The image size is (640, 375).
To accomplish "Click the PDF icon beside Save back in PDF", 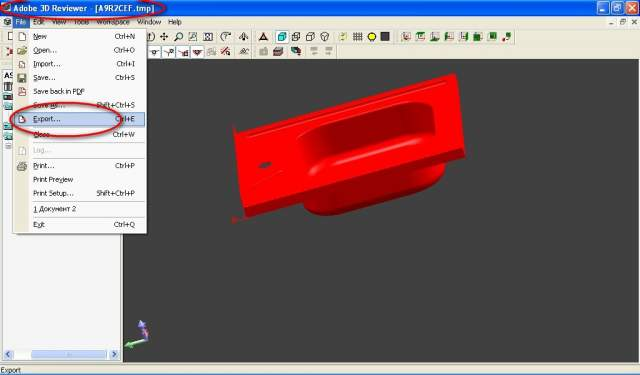I will pos(22,92).
